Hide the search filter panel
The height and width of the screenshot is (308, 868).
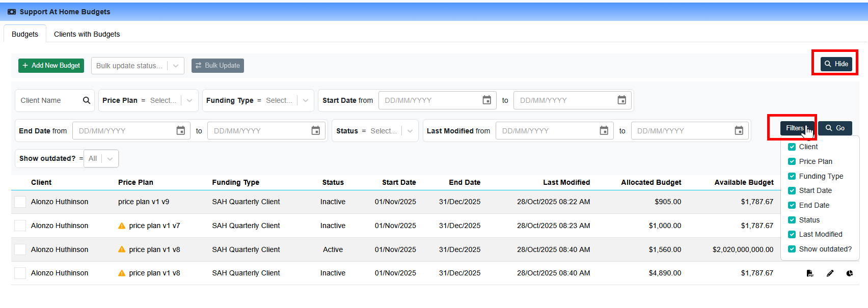pos(836,64)
